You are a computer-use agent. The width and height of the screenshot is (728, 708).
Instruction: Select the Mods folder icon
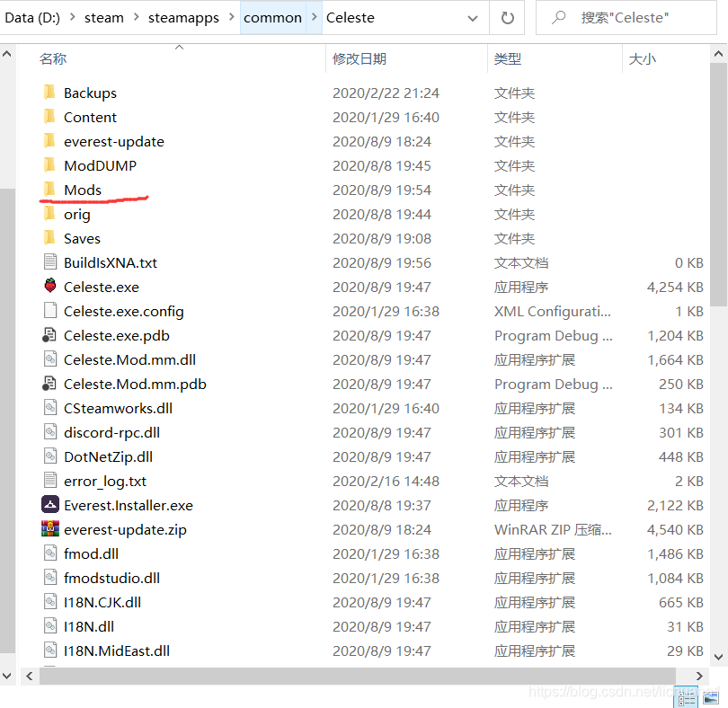(x=49, y=190)
